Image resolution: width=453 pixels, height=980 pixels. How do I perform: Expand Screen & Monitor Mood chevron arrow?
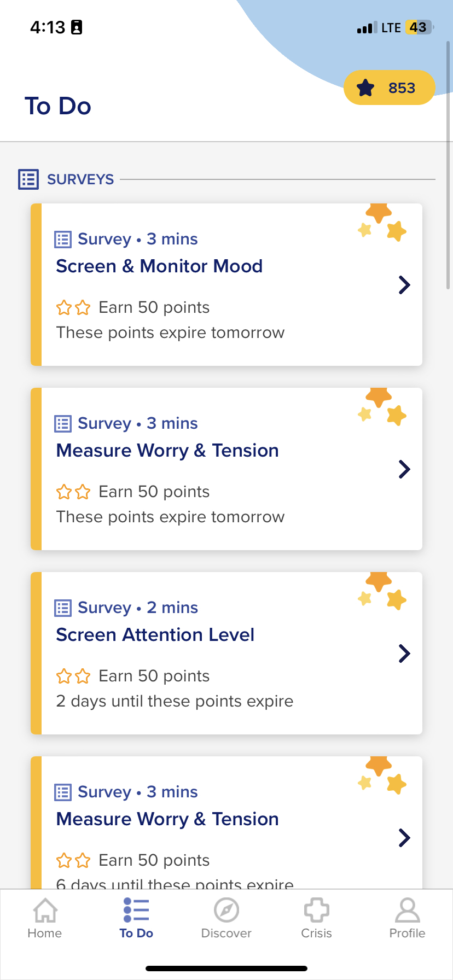pos(404,285)
